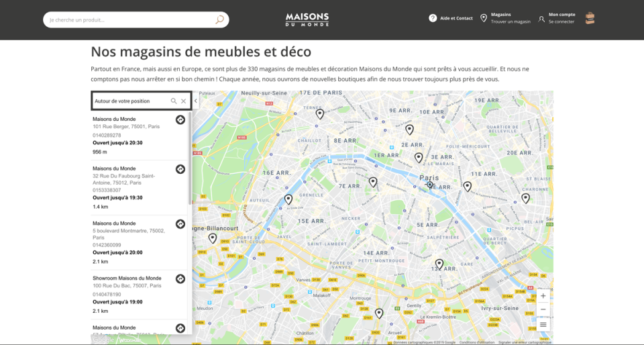Viewport: 644px width, 345px height.
Task: Click the Aide et Contact question mark icon
Action: (433, 18)
